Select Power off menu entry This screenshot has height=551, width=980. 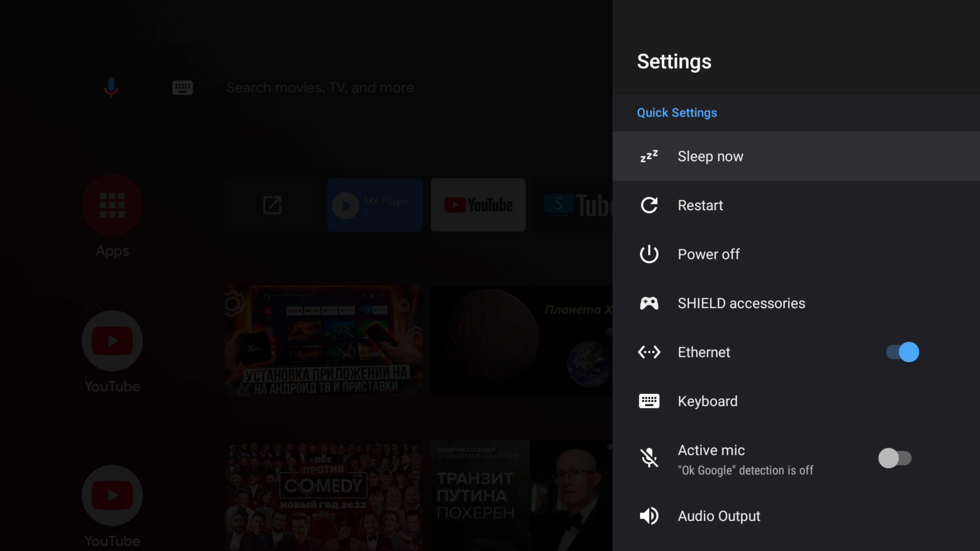(796, 254)
